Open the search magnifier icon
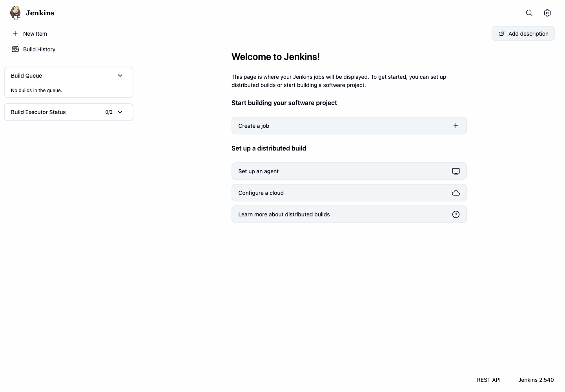 [529, 13]
